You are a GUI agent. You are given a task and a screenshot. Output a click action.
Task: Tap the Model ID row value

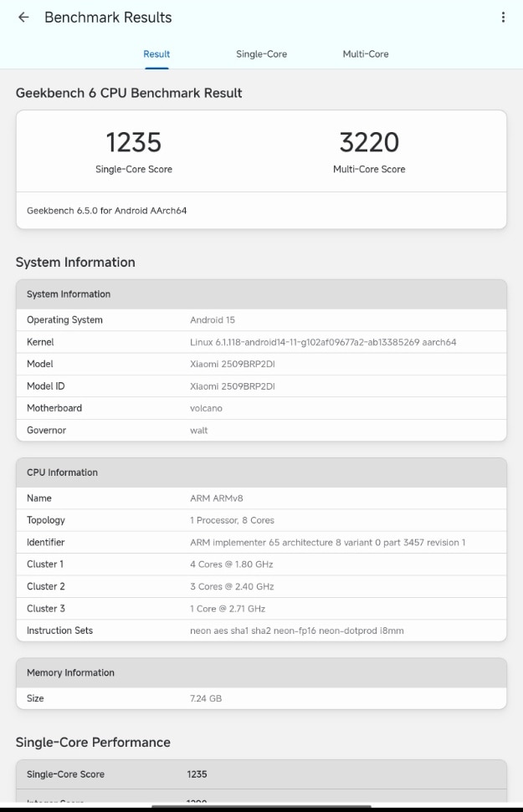(x=233, y=386)
